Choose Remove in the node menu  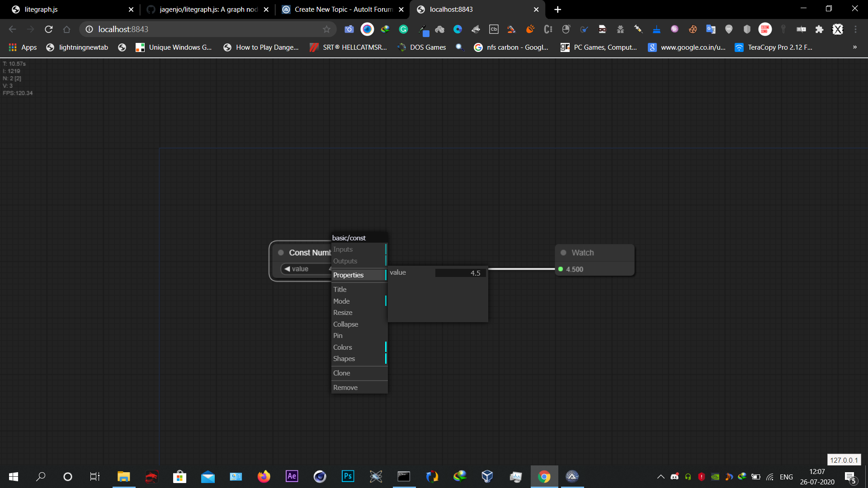(x=345, y=388)
